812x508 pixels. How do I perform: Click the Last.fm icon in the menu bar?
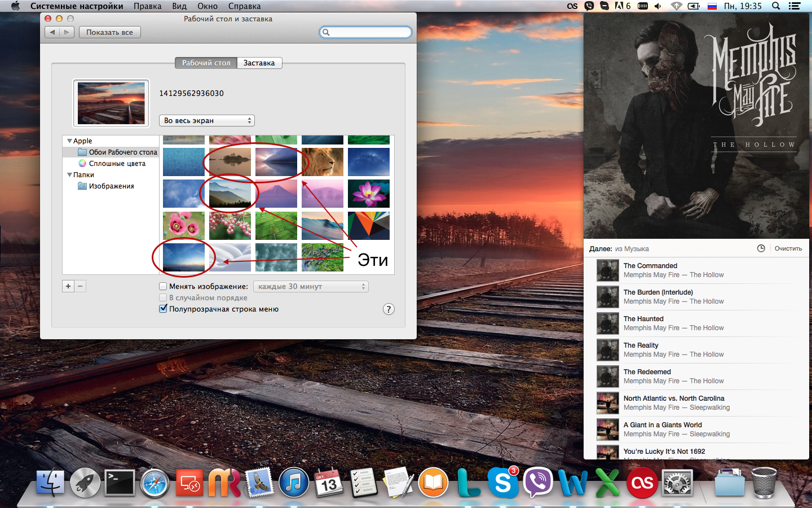[572, 6]
